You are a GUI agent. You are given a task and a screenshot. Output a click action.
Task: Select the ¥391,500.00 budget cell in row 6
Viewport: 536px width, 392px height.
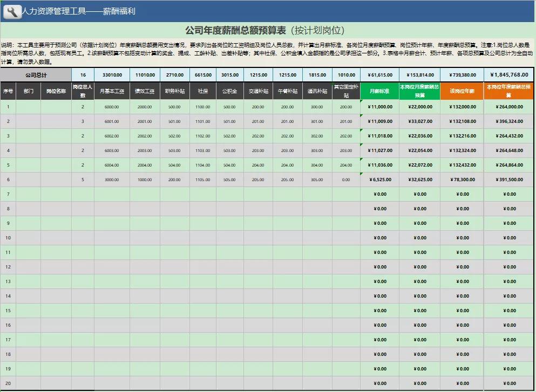[506, 180]
